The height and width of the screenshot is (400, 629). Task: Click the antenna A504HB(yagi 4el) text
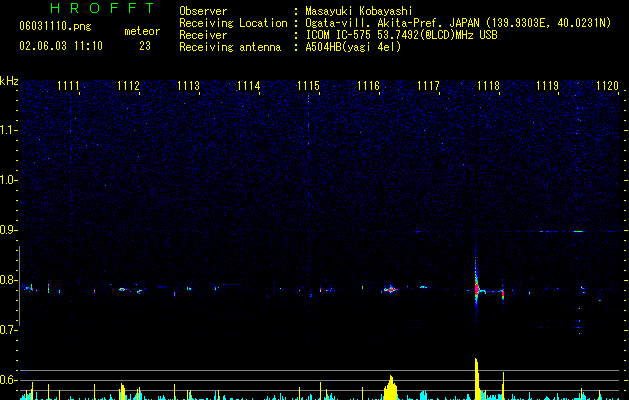point(353,47)
